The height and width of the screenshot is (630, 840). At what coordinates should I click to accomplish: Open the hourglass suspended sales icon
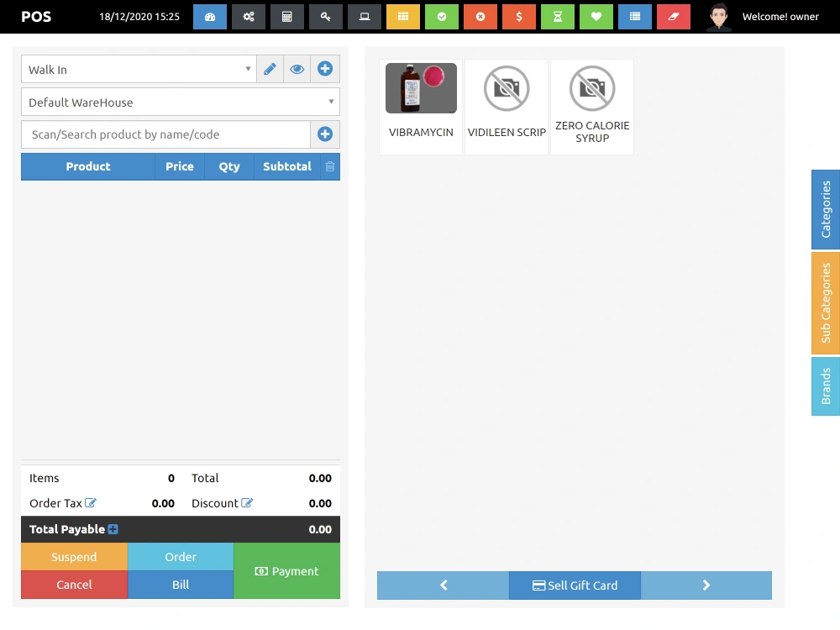pyautogui.click(x=558, y=17)
